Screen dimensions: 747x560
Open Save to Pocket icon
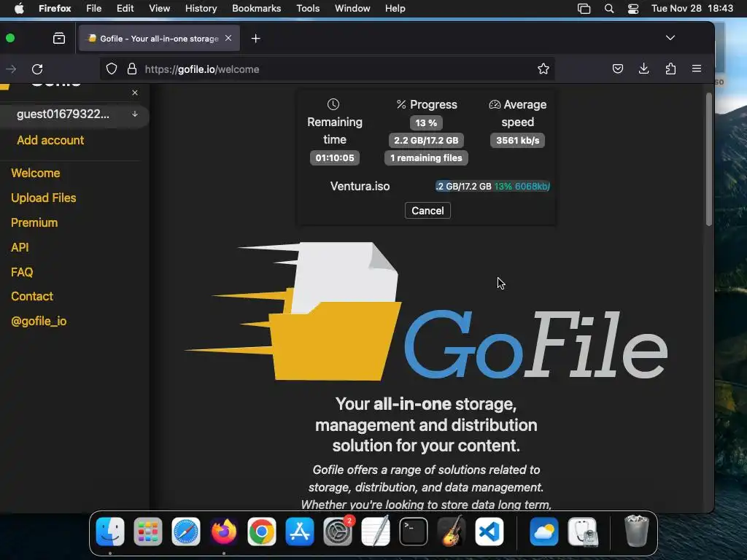pos(618,69)
